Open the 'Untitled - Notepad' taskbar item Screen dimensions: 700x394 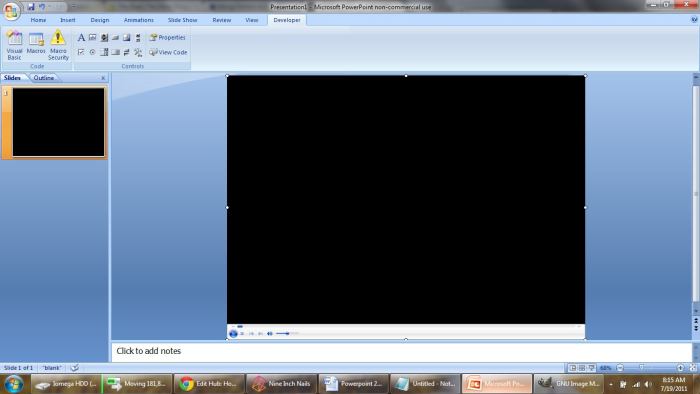tap(425, 384)
